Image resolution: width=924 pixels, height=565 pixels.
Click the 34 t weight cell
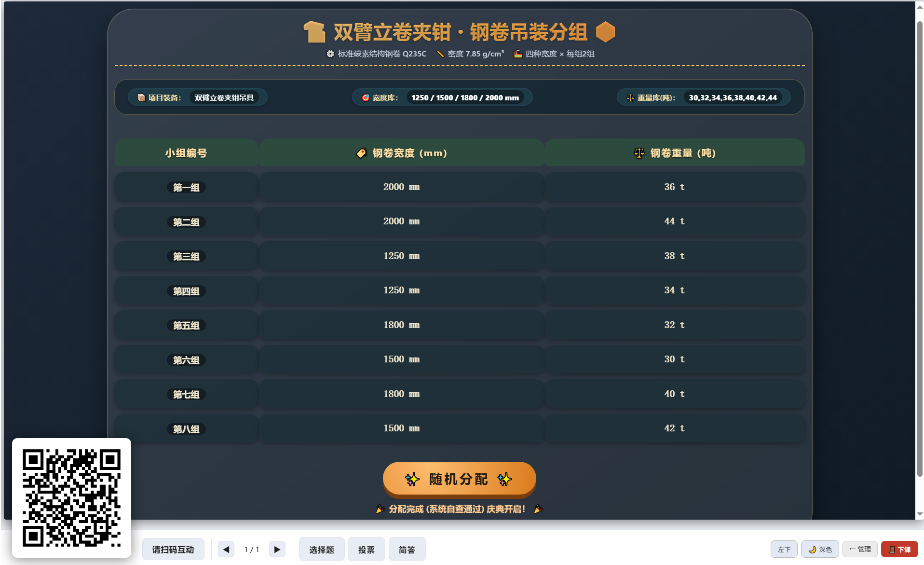point(674,290)
